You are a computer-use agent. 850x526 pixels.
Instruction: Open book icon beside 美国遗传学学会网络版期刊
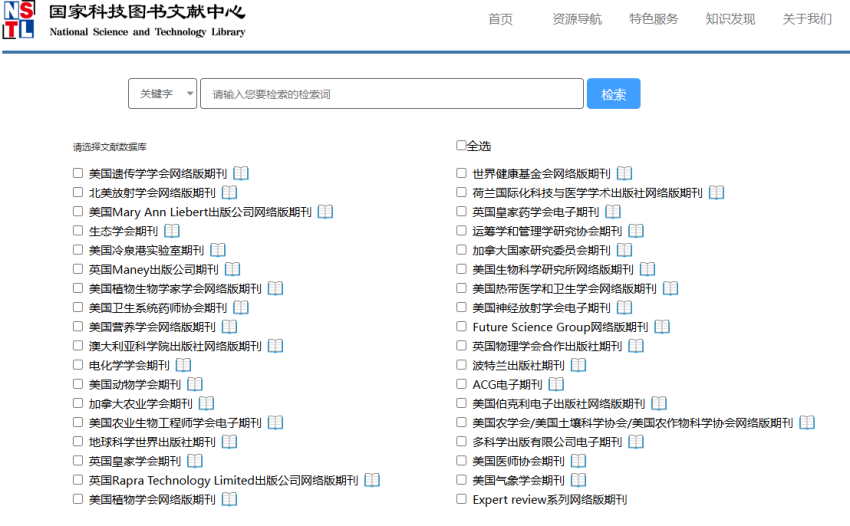tap(241, 174)
